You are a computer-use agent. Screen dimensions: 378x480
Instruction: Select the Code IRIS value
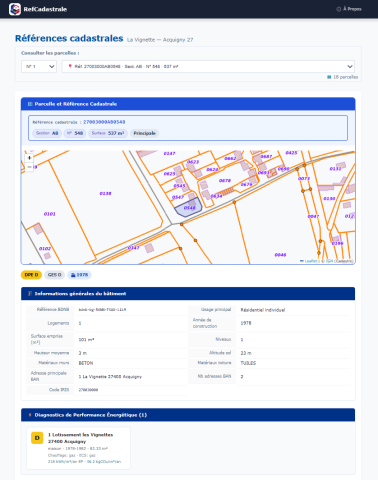click(x=88, y=390)
